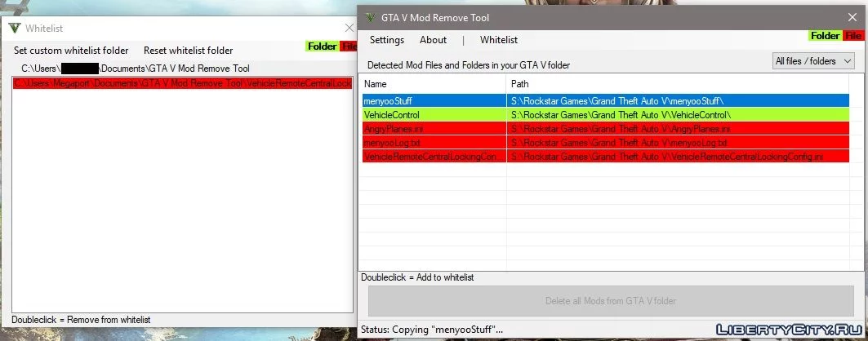Select the VehicleRemoteCentralLockingCon... name cell
This screenshot has width=868, height=341.
pyautogui.click(x=434, y=157)
